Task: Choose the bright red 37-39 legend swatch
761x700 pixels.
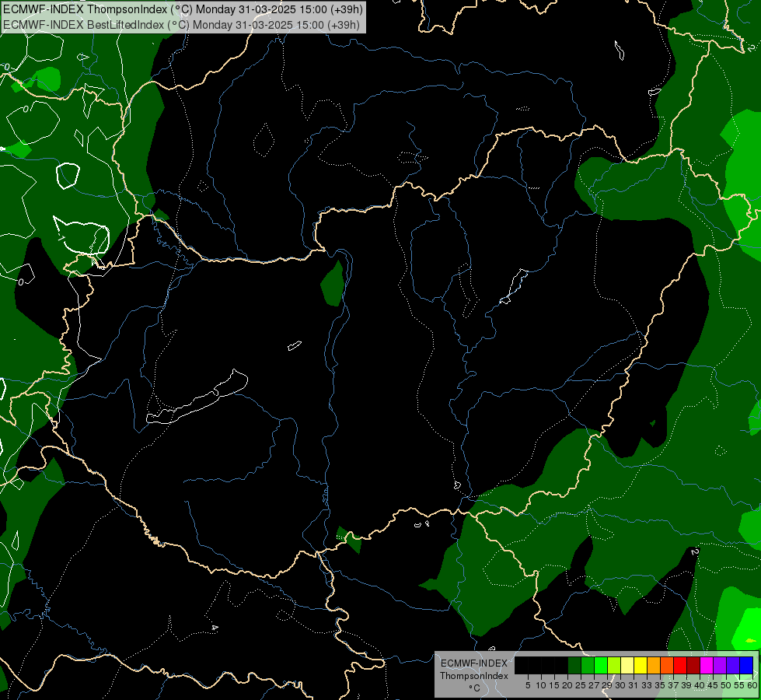Action: click(680, 665)
